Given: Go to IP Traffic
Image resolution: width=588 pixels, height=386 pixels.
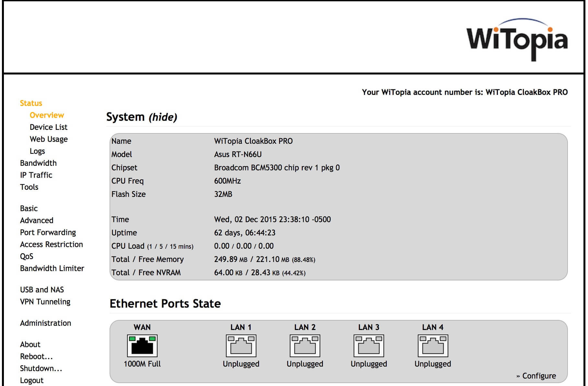Looking at the screenshot, I should tap(36, 175).
